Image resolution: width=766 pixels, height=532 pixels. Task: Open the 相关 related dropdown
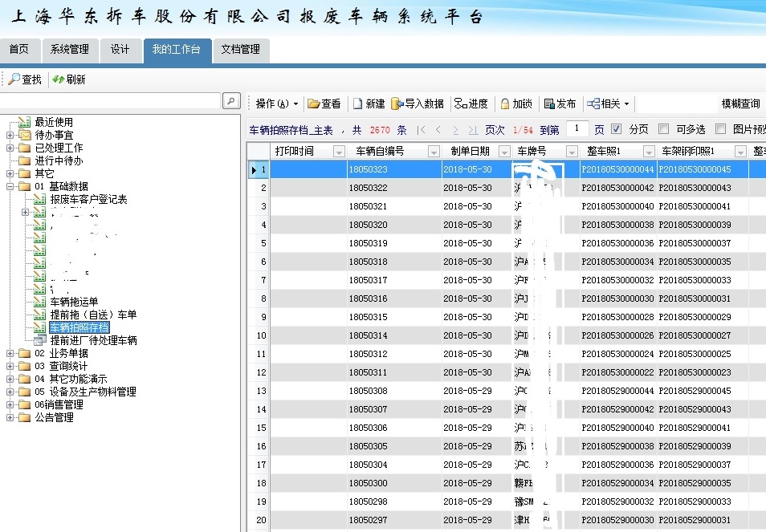(x=609, y=104)
